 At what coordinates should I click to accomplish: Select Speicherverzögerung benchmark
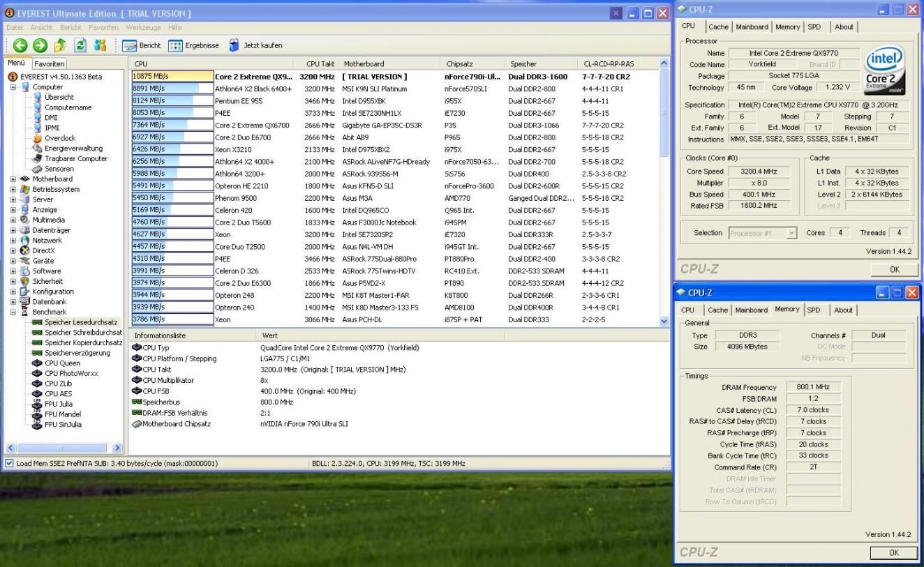[77, 353]
